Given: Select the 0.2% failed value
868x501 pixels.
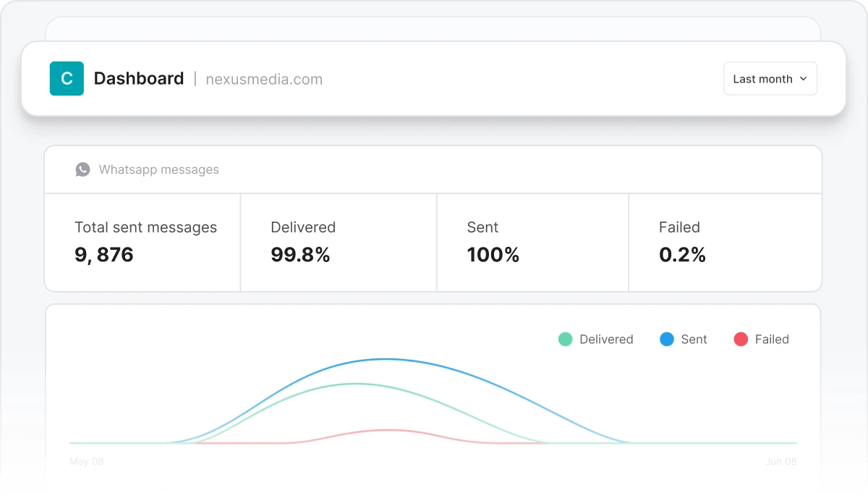Looking at the screenshot, I should coord(682,255).
